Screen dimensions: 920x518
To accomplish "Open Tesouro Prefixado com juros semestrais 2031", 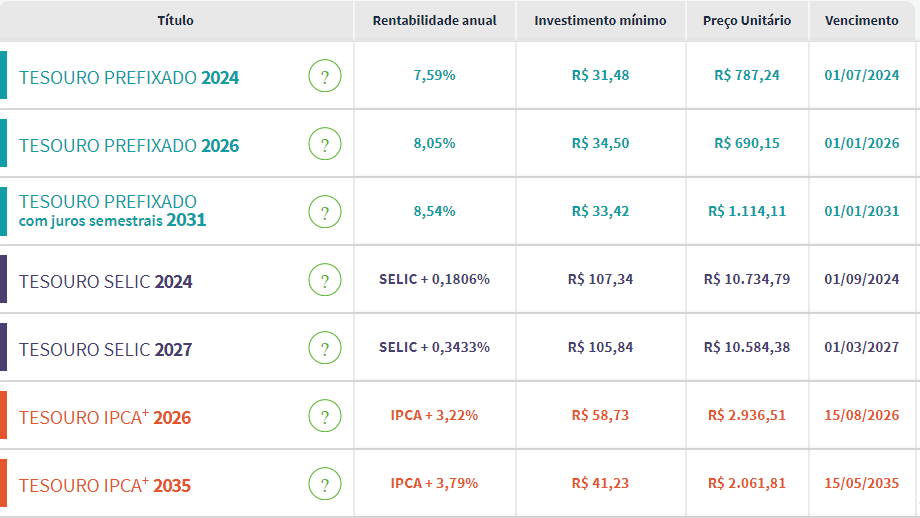I will pos(113,211).
